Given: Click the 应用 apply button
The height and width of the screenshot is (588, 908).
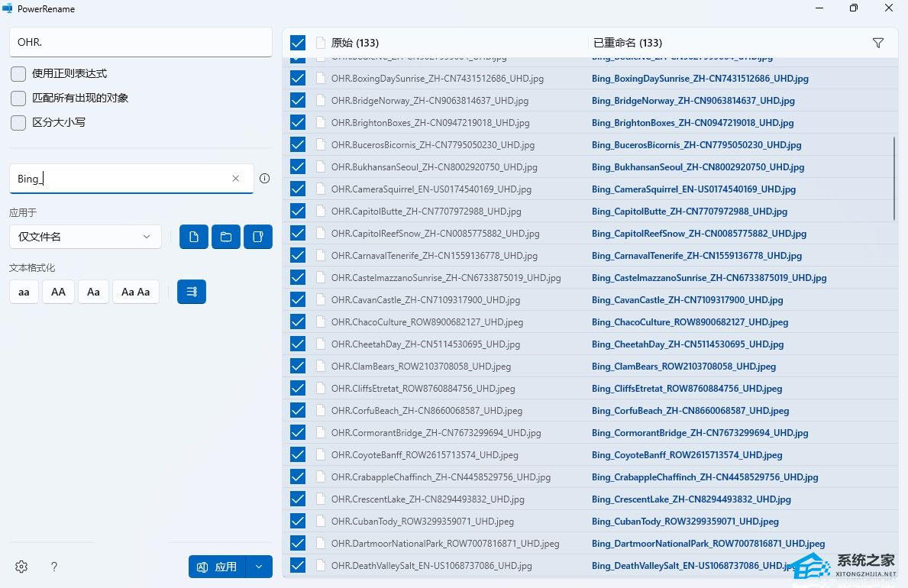Looking at the screenshot, I should [217, 567].
